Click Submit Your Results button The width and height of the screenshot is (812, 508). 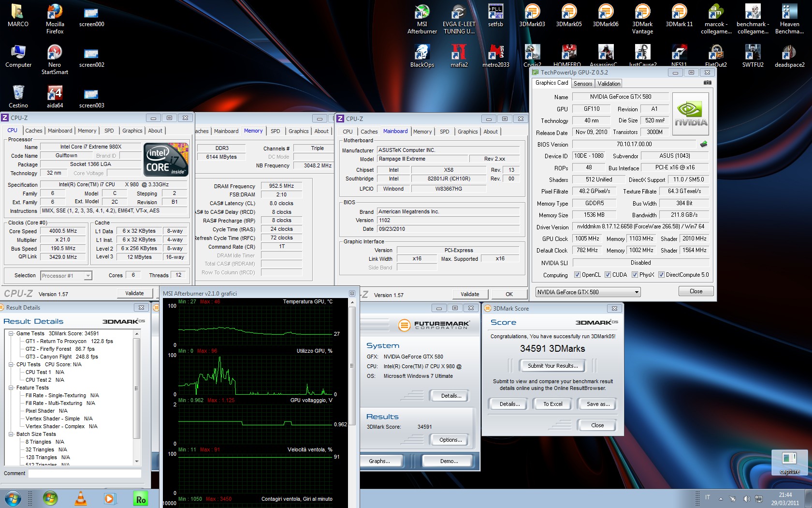[552, 366]
